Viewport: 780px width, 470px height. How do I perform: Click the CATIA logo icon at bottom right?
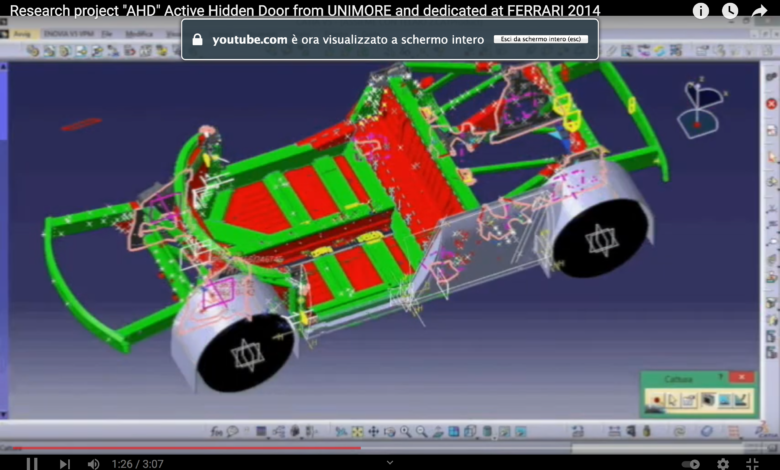pos(768,431)
